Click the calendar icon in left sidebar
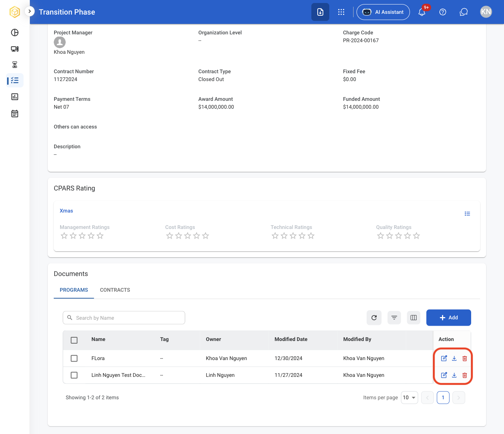This screenshot has width=504, height=434. pyautogui.click(x=15, y=114)
